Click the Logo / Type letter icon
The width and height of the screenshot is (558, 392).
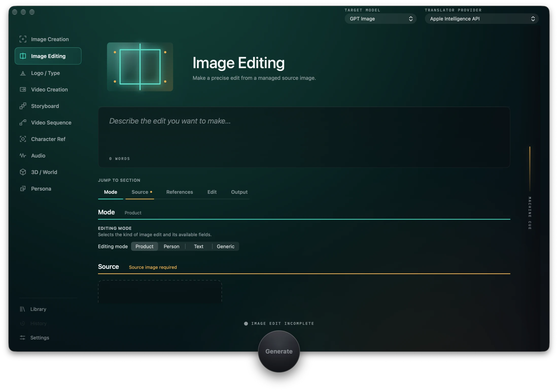pyautogui.click(x=23, y=73)
